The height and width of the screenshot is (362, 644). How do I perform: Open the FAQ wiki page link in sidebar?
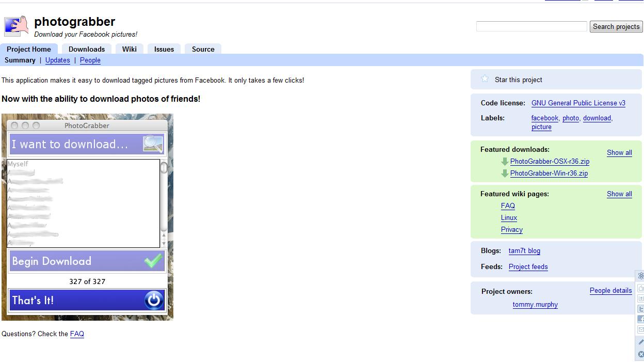pyautogui.click(x=508, y=206)
